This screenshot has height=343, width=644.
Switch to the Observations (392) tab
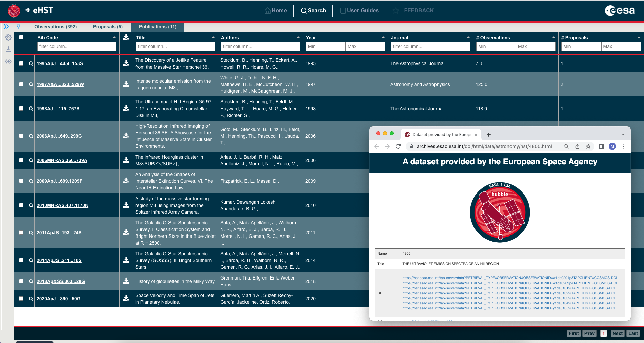[x=55, y=27]
